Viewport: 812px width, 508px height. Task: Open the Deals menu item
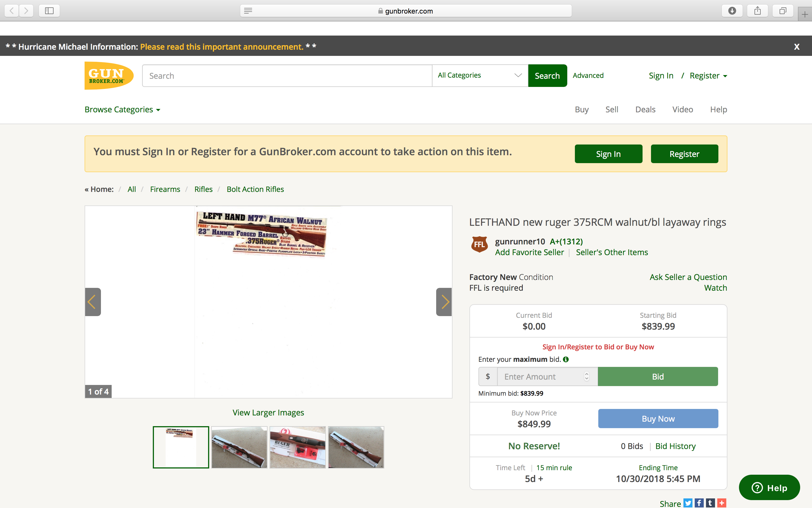(x=645, y=110)
